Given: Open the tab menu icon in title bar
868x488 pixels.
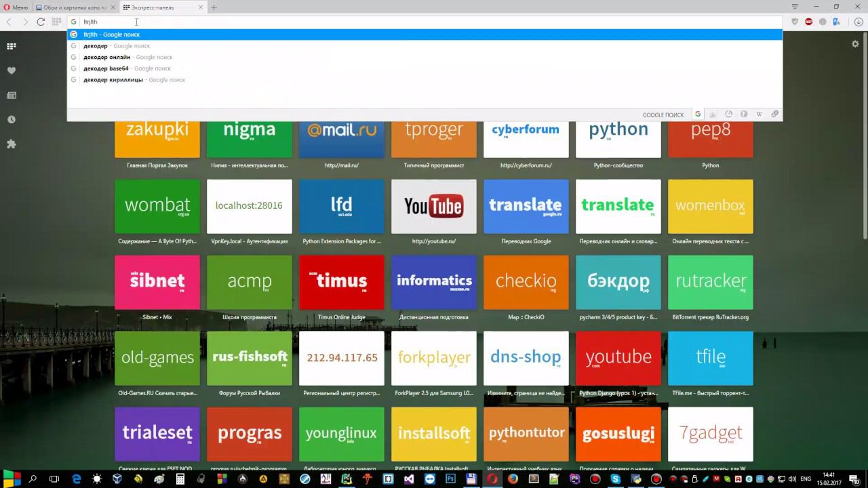Looking at the screenshot, I should click(795, 7).
